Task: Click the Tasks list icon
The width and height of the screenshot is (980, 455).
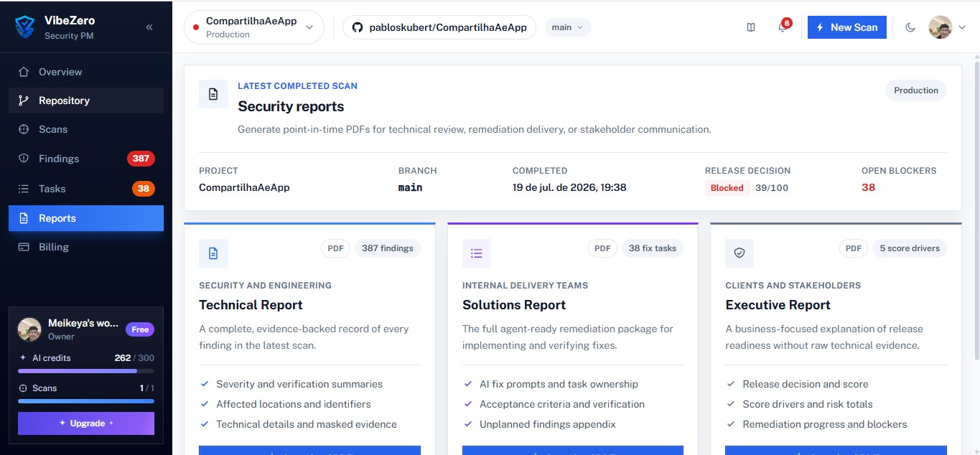Action: (24, 189)
